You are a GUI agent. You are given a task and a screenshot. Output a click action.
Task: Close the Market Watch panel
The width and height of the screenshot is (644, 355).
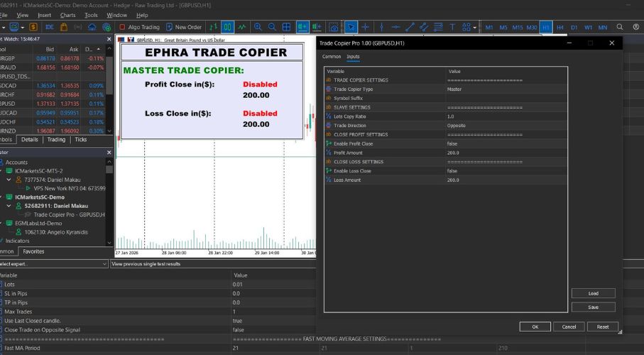pos(109,39)
